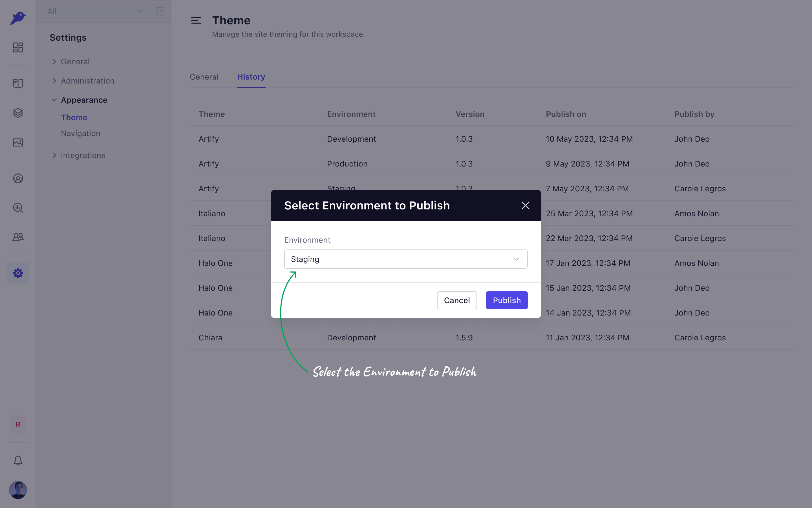Viewport: 812px width, 508px height.
Task: Click the open-in-new-window icon
Action: [x=160, y=11]
